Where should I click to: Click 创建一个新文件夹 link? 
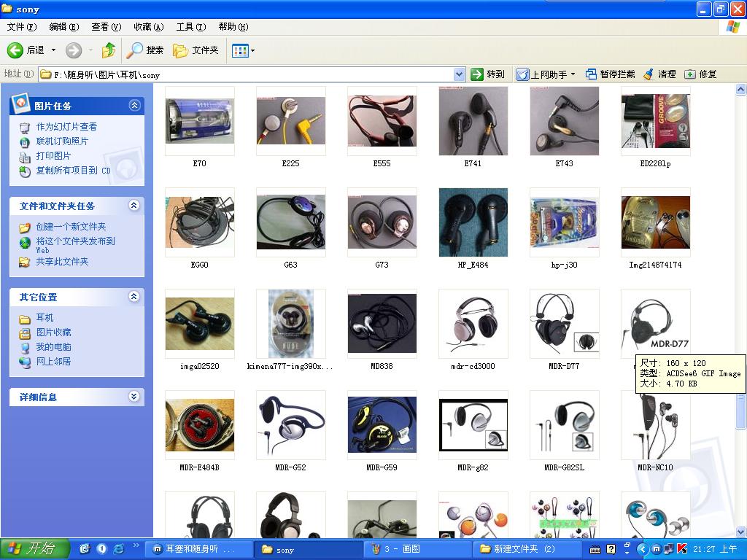coord(71,227)
